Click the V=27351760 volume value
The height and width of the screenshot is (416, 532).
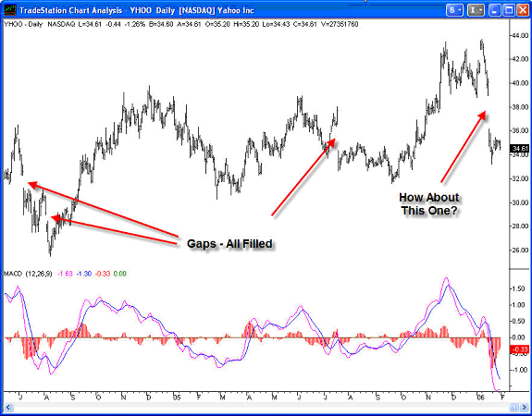point(340,24)
